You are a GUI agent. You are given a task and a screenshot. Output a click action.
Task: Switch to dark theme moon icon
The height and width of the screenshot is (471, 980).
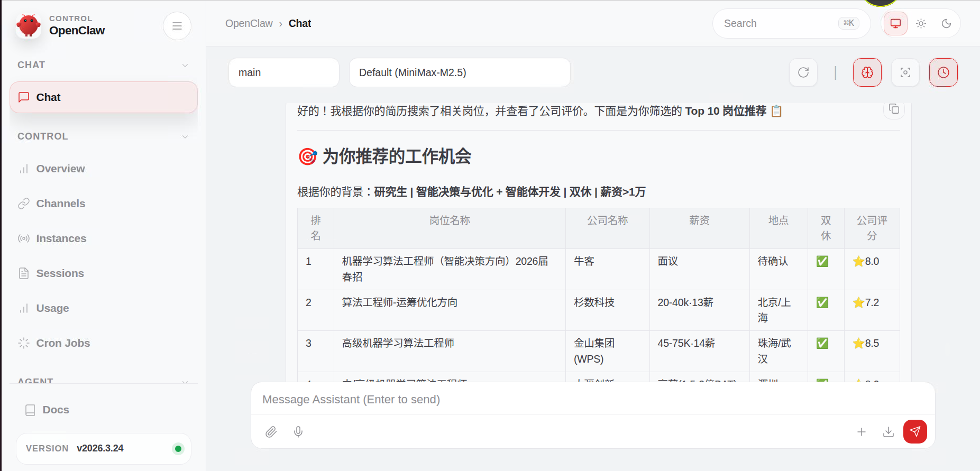tap(946, 23)
